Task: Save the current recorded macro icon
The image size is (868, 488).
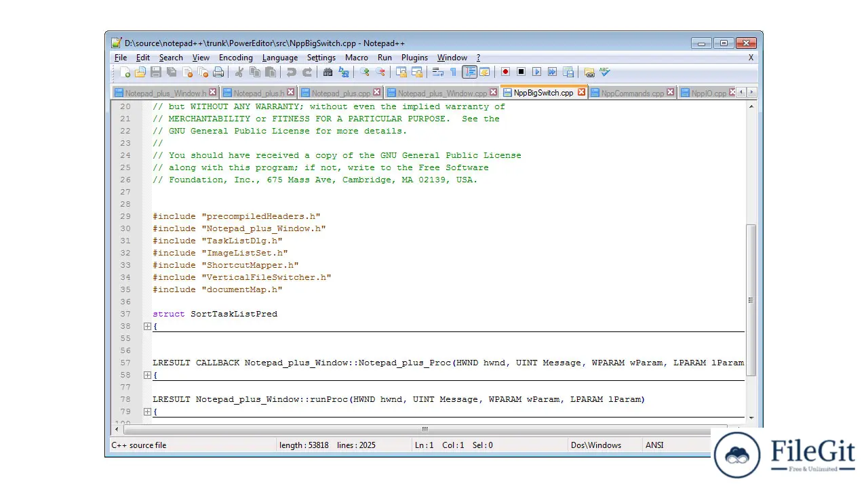Action: (568, 72)
